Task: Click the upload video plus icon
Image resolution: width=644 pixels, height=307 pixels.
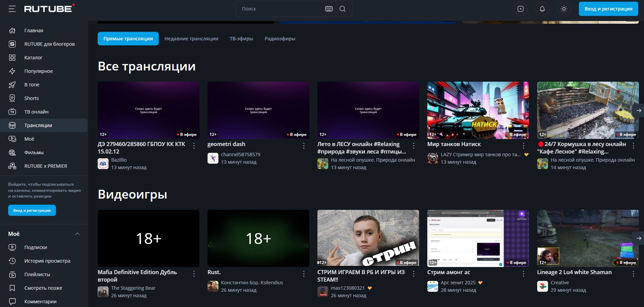Action: [x=521, y=9]
